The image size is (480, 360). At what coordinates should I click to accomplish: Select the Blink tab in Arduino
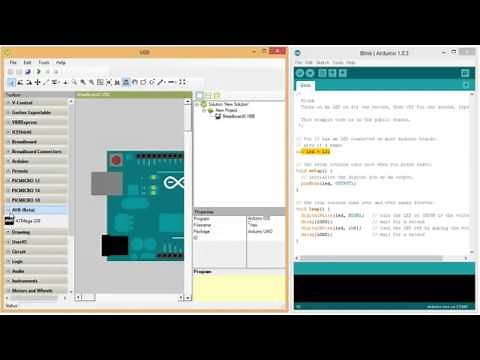coord(305,86)
